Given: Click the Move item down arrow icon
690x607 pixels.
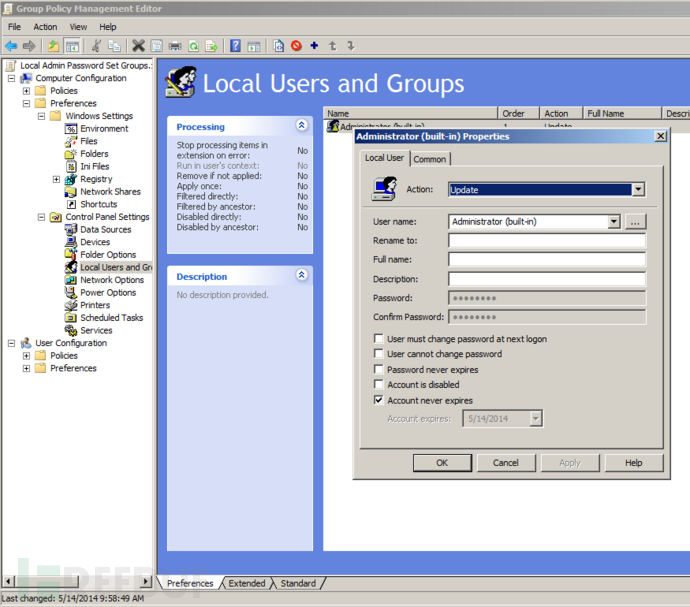Looking at the screenshot, I should (351, 45).
